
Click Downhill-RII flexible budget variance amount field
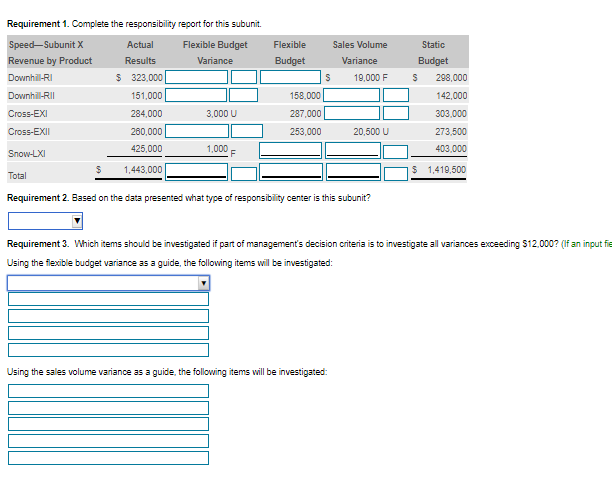pyautogui.click(x=196, y=95)
